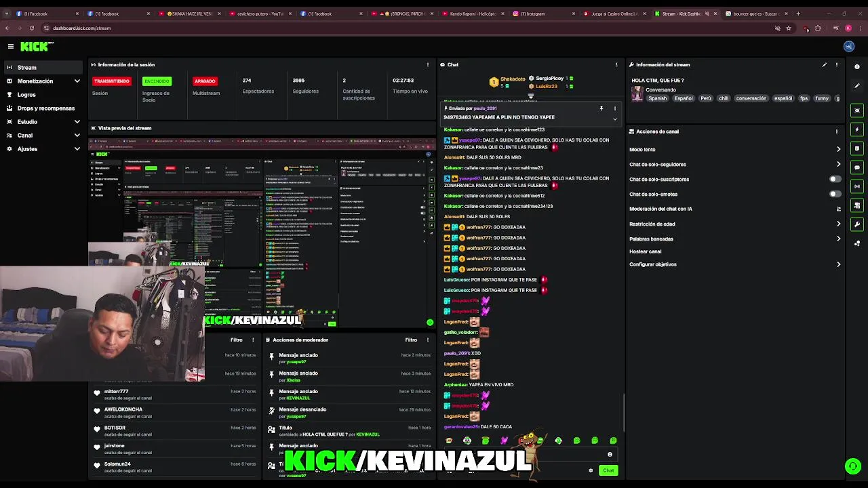
Task: Open pinned message options kebab menu
Action: [615, 108]
